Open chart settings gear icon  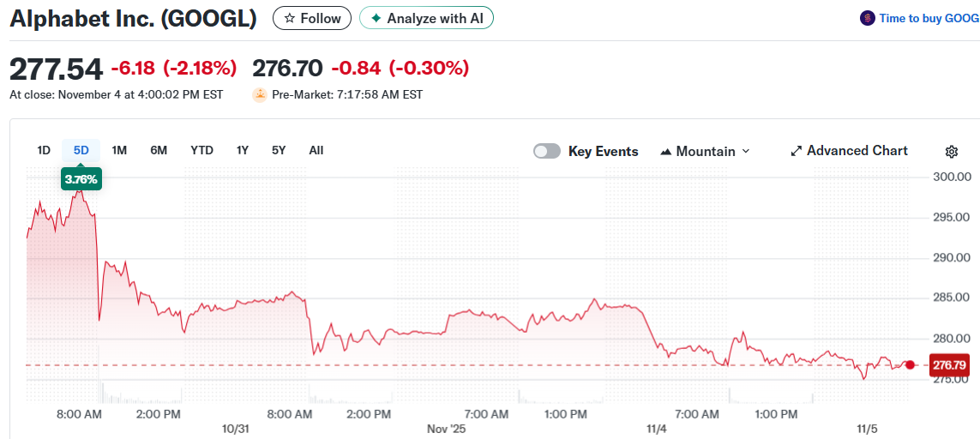click(x=951, y=152)
